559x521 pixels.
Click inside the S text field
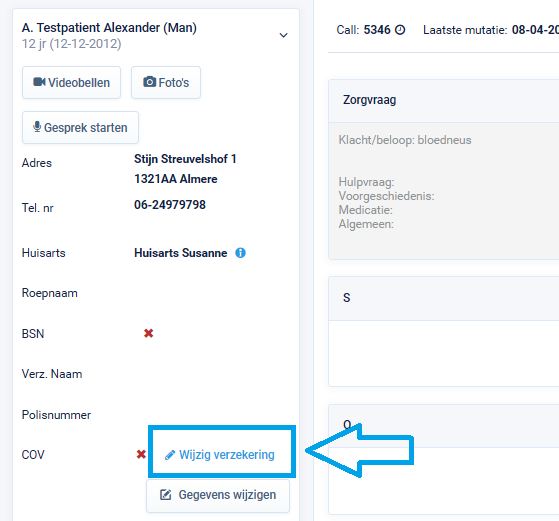click(443, 353)
